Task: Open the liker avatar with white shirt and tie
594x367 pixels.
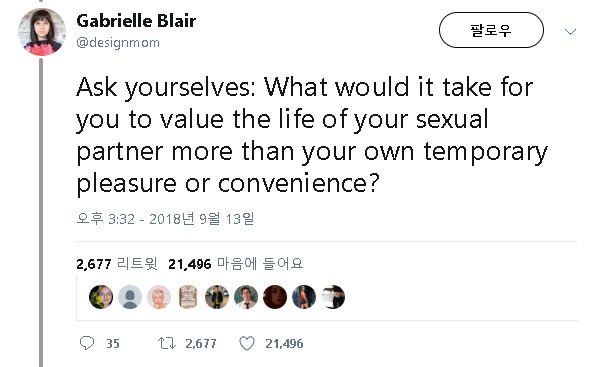Action: point(246,297)
